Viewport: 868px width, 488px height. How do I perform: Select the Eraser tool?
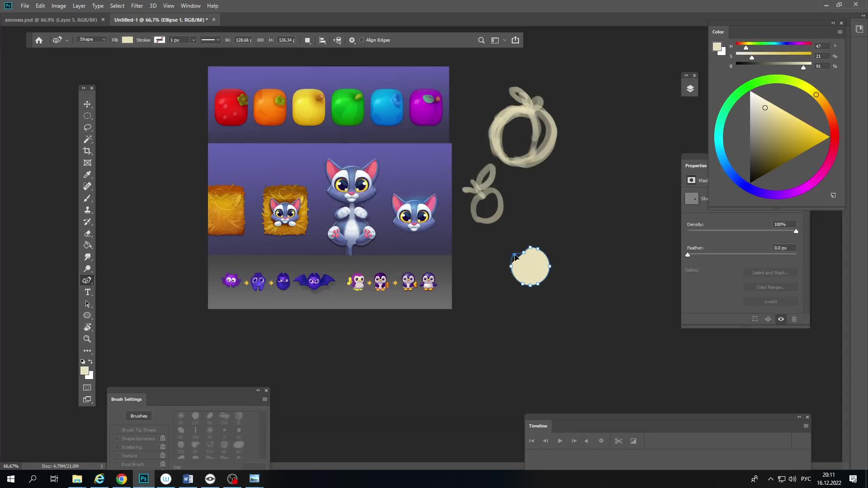[87, 233]
